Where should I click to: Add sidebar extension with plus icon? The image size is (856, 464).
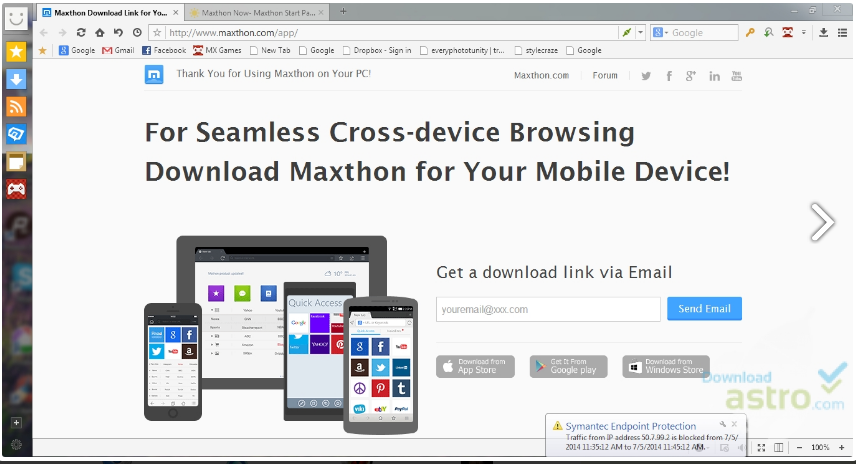click(16, 423)
